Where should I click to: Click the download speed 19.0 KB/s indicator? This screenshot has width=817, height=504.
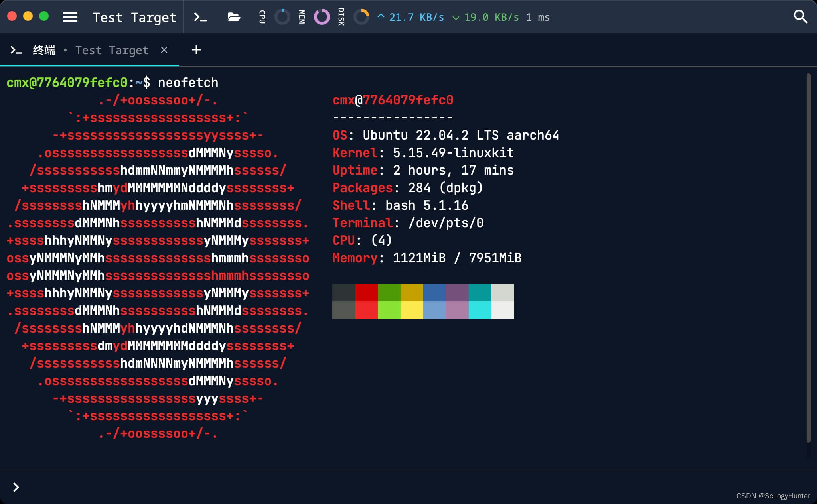tap(485, 17)
